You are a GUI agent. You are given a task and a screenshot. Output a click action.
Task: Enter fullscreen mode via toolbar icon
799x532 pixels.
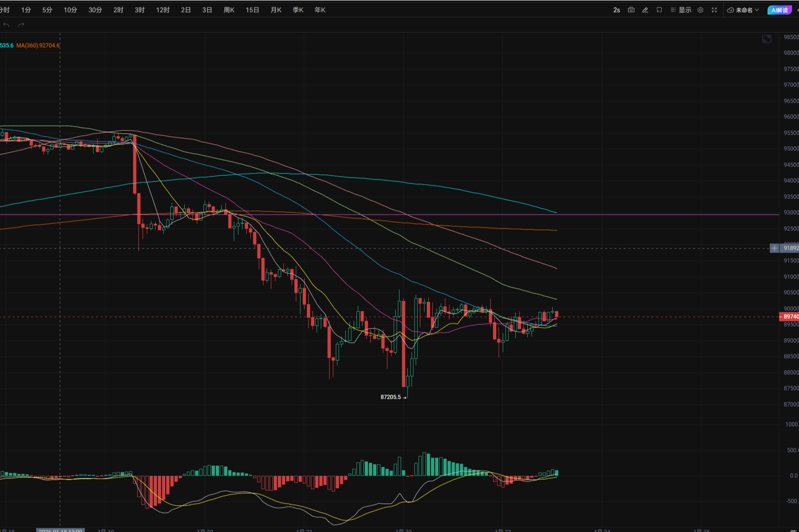(714, 10)
